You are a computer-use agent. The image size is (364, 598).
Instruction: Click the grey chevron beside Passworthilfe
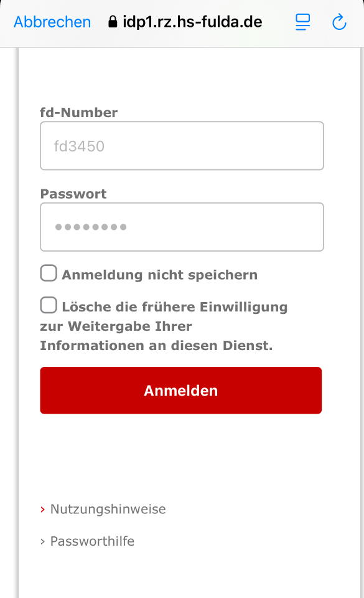tap(43, 541)
